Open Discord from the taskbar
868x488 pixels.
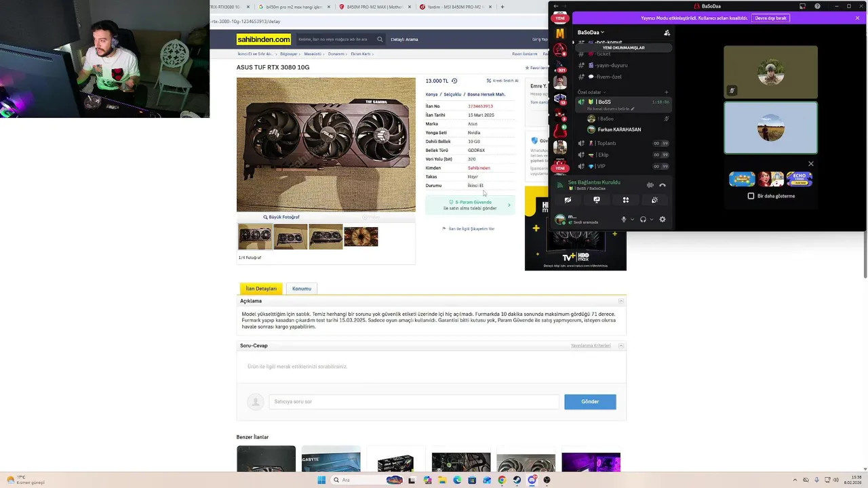point(532,480)
